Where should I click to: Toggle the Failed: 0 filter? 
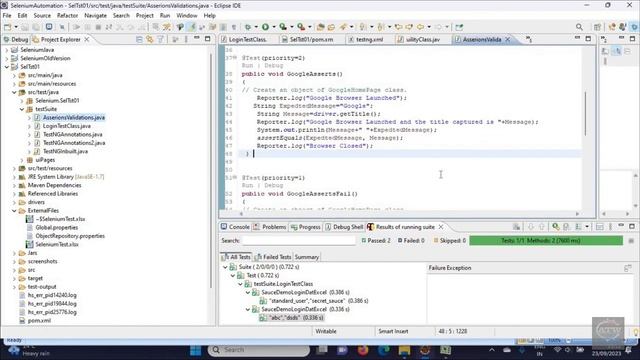(411, 240)
